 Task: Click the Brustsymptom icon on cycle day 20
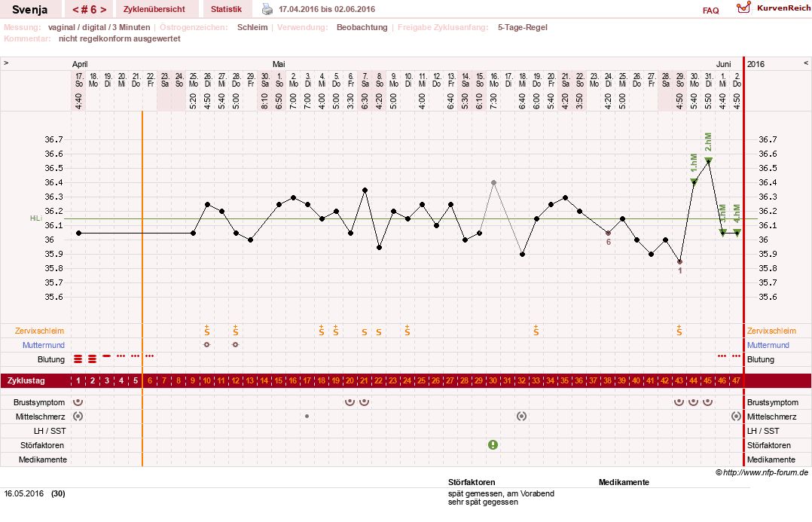350,402
